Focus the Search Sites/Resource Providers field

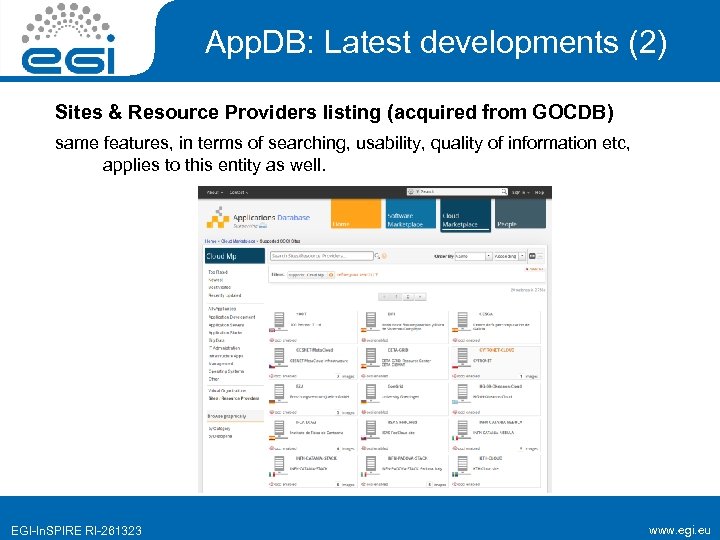pyautogui.click(x=321, y=256)
